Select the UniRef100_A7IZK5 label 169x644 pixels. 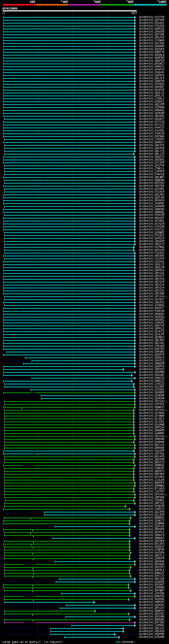pyautogui.click(x=152, y=163)
